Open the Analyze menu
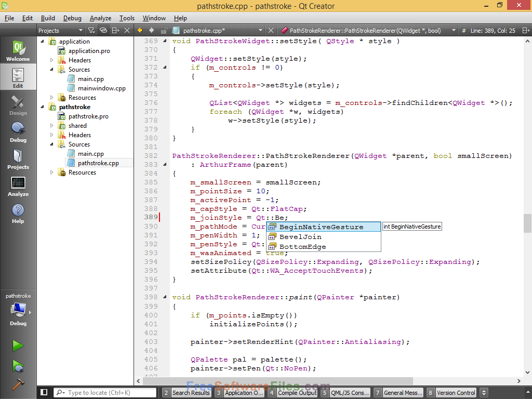Image resolution: width=532 pixels, height=399 pixels. click(100, 18)
